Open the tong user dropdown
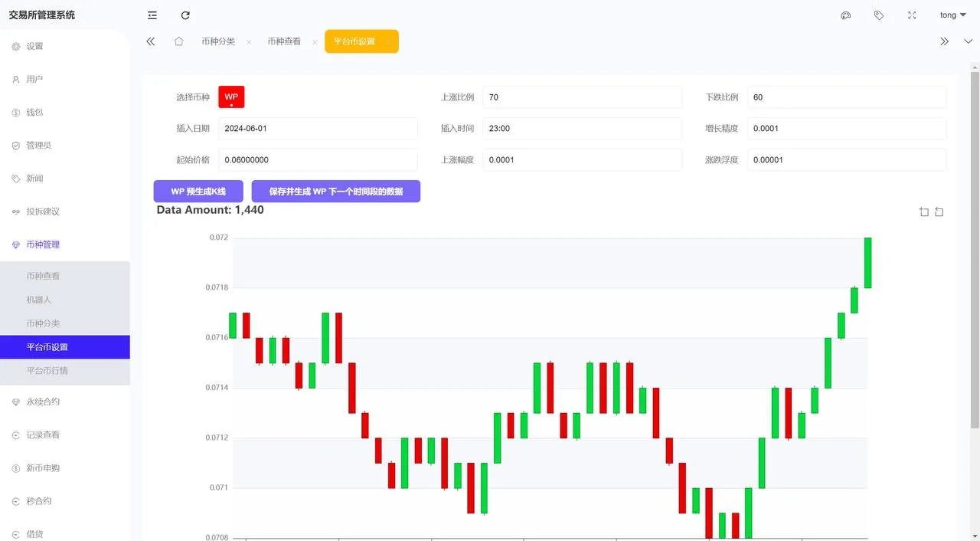The width and height of the screenshot is (980, 541). (952, 15)
